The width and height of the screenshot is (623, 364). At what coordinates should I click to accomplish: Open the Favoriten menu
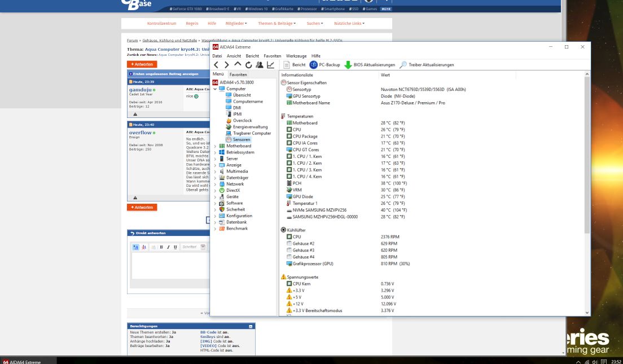point(272,56)
